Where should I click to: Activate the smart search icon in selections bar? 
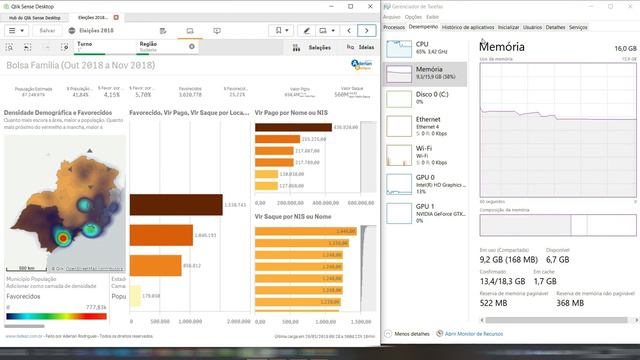(9, 47)
